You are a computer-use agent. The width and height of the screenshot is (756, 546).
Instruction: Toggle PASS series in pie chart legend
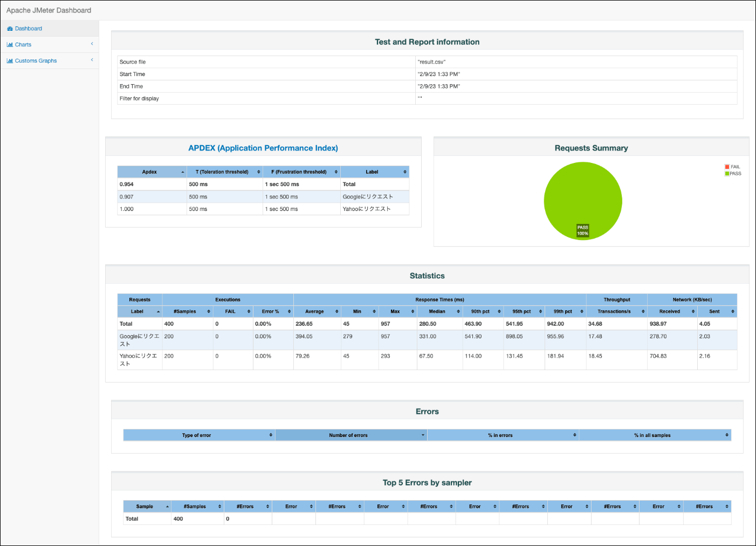(x=733, y=174)
